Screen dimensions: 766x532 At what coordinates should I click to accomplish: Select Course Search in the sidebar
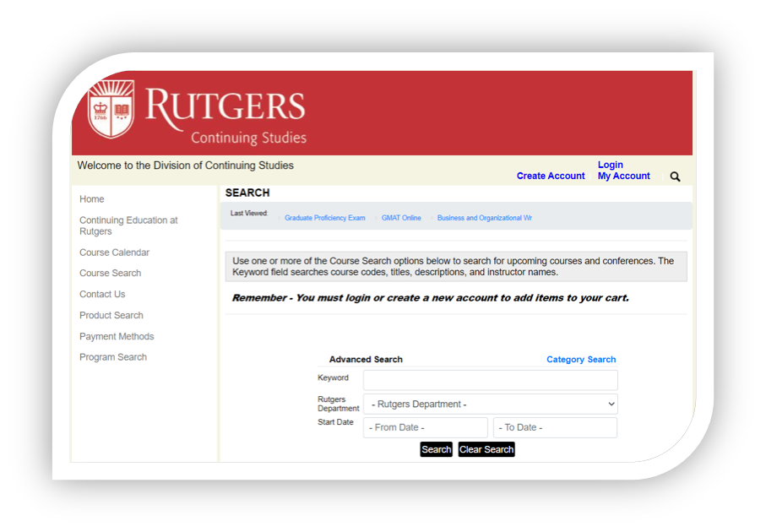pyautogui.click(x=110, y=274)
